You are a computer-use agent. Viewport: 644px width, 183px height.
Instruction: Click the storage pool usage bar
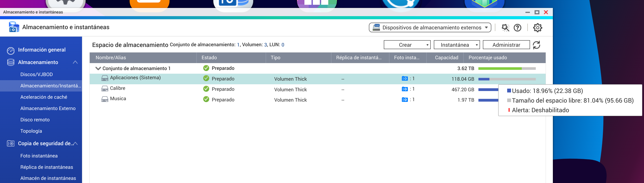506,69
